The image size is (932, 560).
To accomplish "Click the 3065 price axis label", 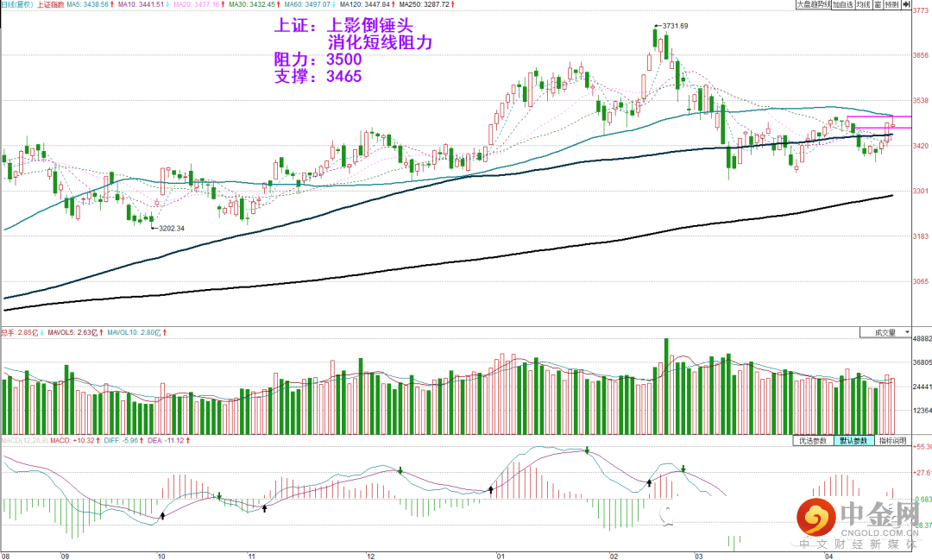I will pyautogui.click(x=920, y=281).
